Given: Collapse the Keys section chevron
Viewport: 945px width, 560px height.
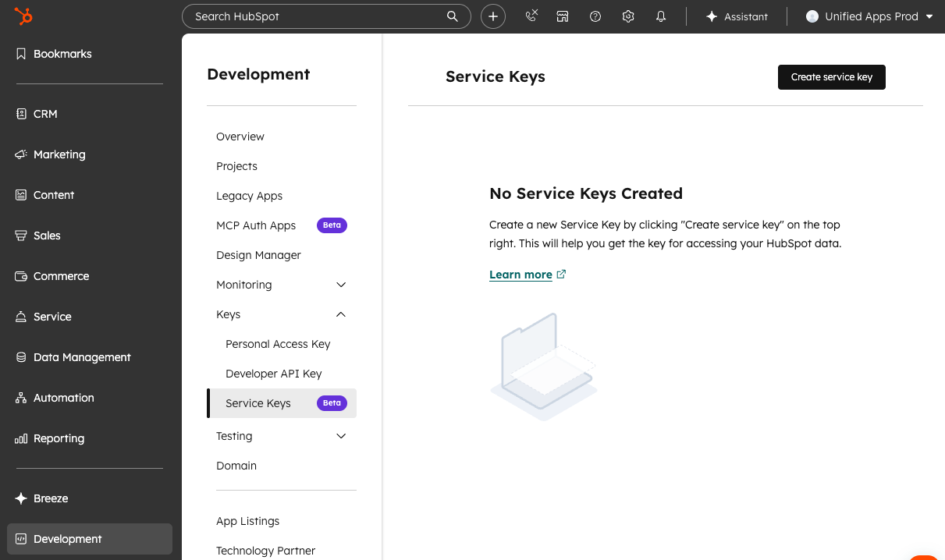Looking at the screenshot, I should pyautogui.click(x=341, y=314).
